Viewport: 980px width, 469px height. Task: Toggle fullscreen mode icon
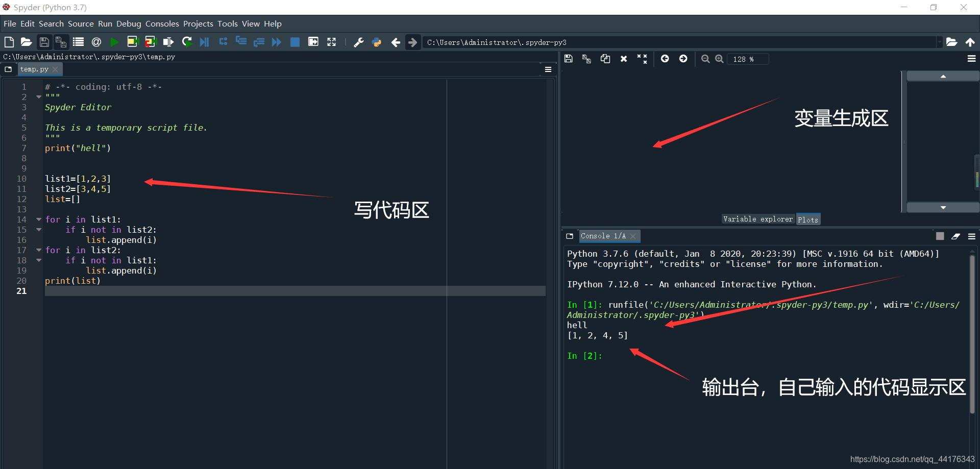click(332, 42)
